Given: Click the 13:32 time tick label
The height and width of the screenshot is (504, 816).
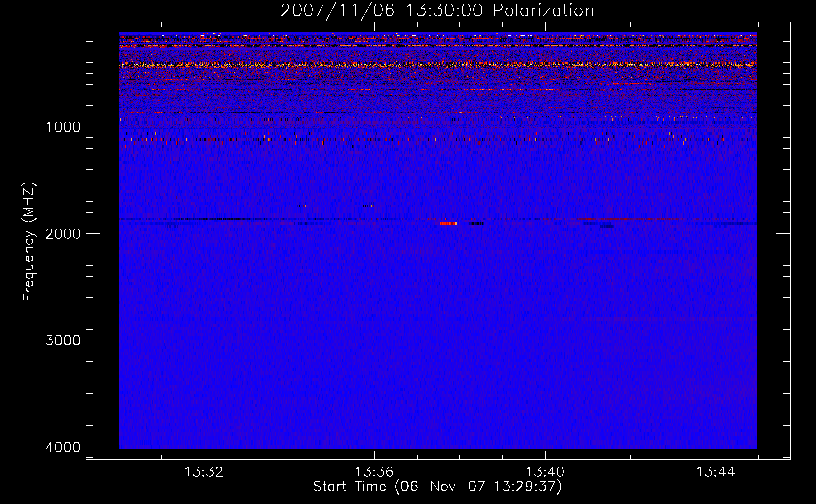Looking at the screenshot, I should (x=204, y=472).
